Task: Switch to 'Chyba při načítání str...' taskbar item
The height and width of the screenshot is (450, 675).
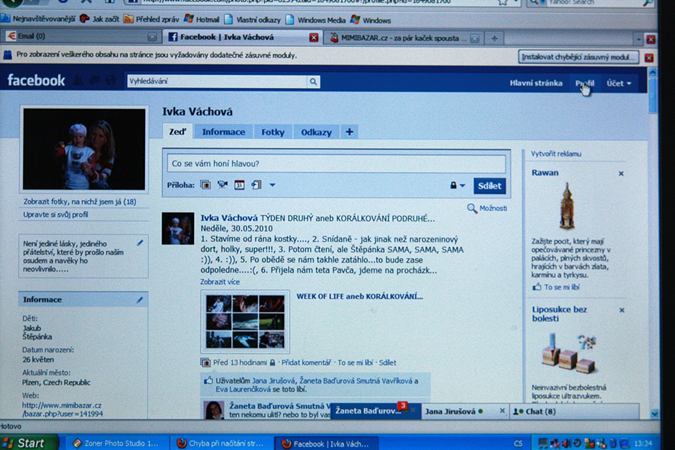Action: (x=220, y=443)
